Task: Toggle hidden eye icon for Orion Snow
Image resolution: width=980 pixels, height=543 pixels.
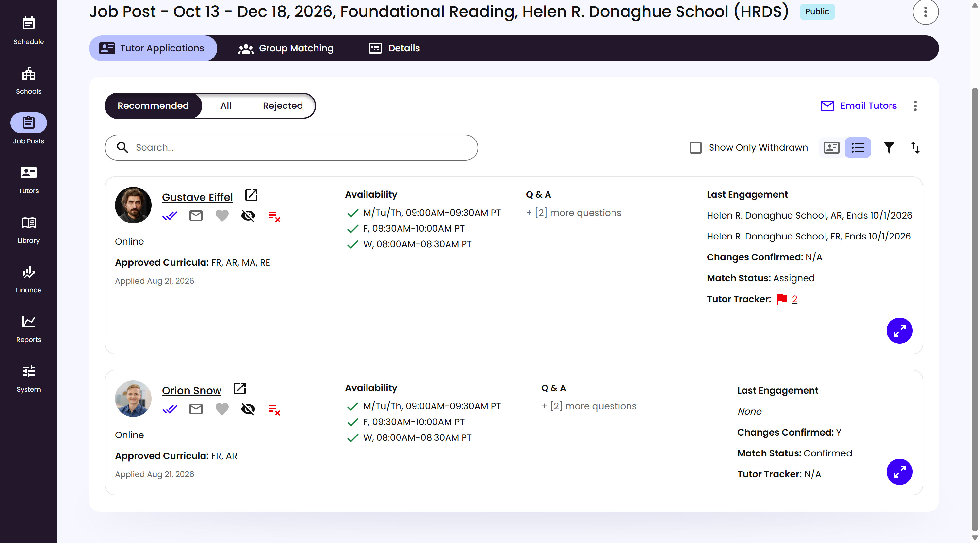Action: [248, 409]
